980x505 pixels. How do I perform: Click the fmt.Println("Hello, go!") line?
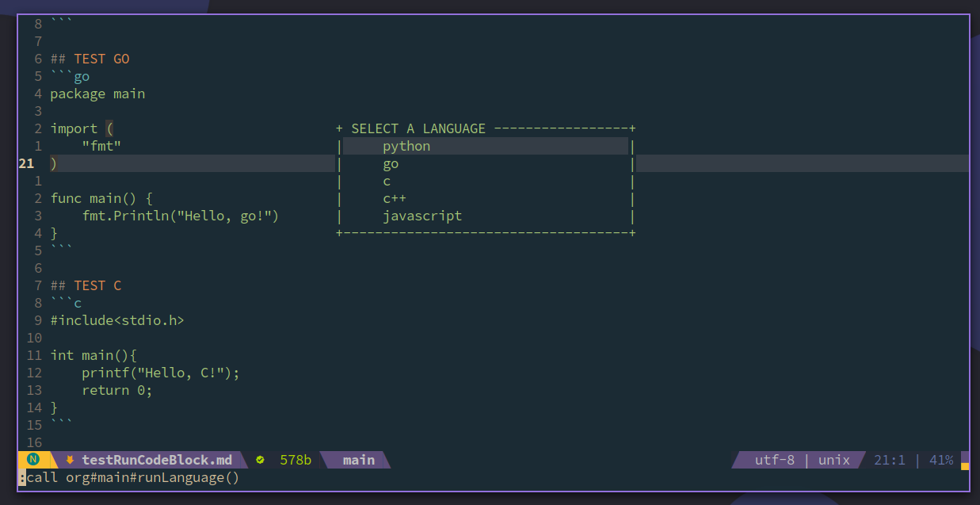181,216
